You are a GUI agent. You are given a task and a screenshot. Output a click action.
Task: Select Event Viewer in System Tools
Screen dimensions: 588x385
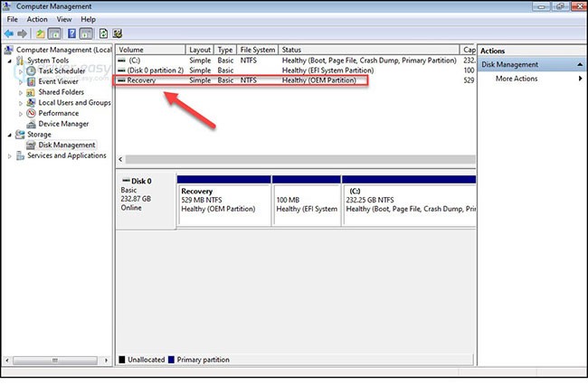pyautogui.click(x=59, y=81)
